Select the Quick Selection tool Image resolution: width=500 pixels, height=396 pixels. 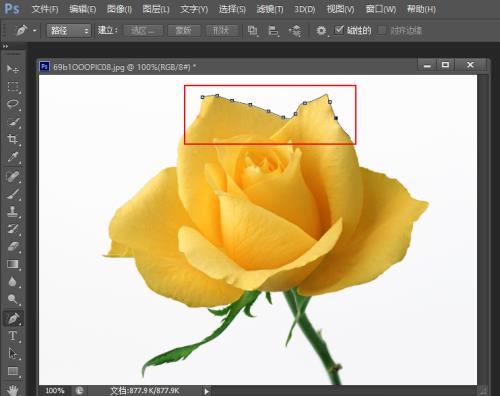(13, 122)
